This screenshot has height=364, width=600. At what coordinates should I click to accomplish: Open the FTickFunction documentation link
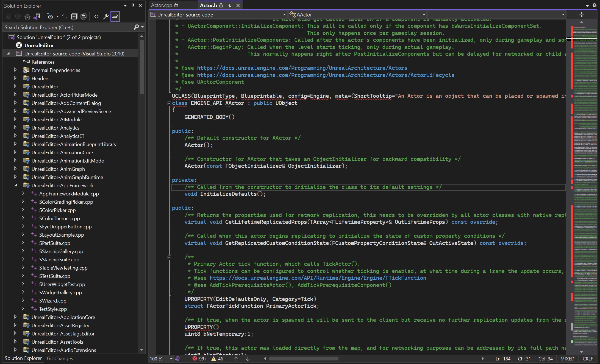click(x=317, y=278)
